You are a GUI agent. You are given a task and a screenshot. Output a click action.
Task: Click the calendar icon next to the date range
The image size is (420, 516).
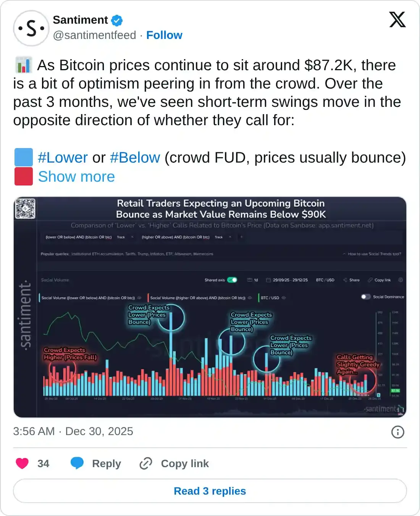coord(268,280)
